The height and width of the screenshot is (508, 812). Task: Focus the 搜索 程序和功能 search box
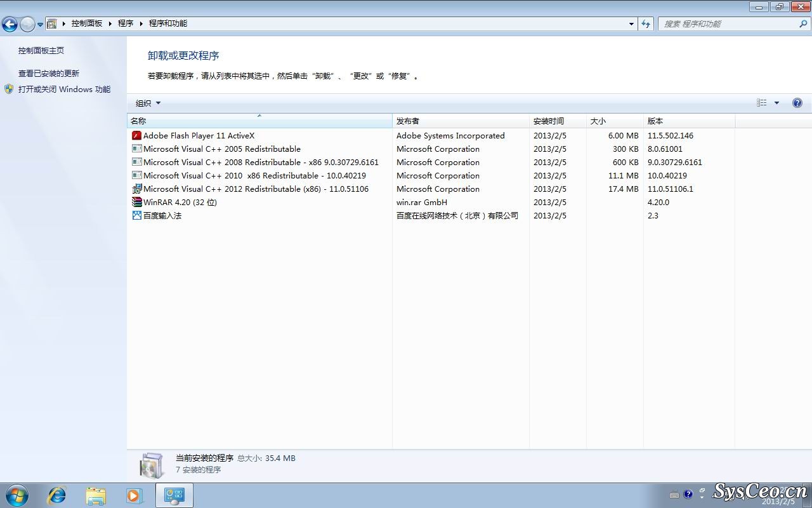coord(727,24)
